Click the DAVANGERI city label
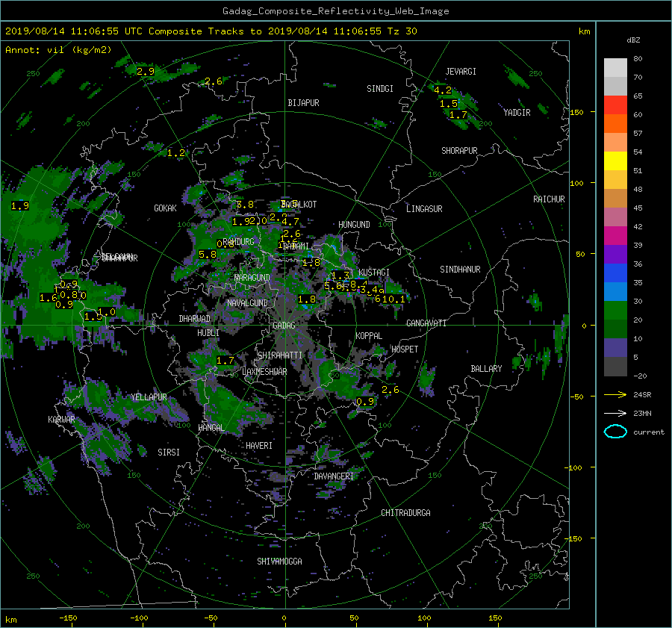 coord(334,476)
